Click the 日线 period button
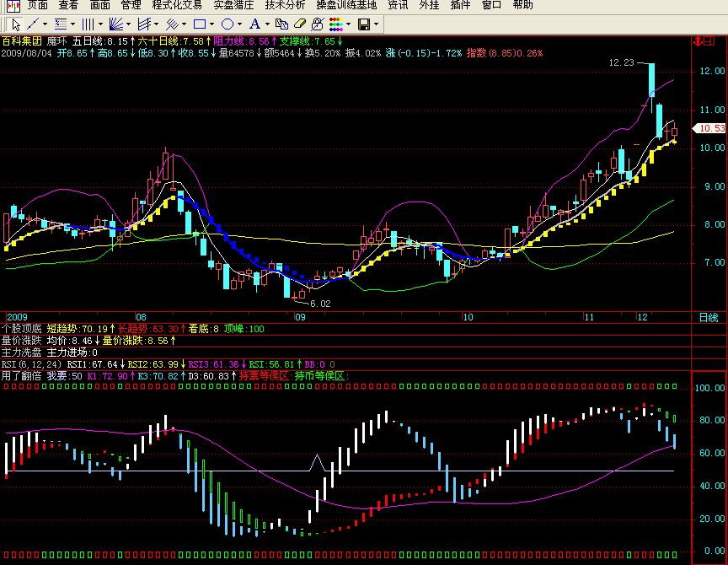Image resolution: width=728 pixels, height=565 pixels. click(x=709, y=317)
